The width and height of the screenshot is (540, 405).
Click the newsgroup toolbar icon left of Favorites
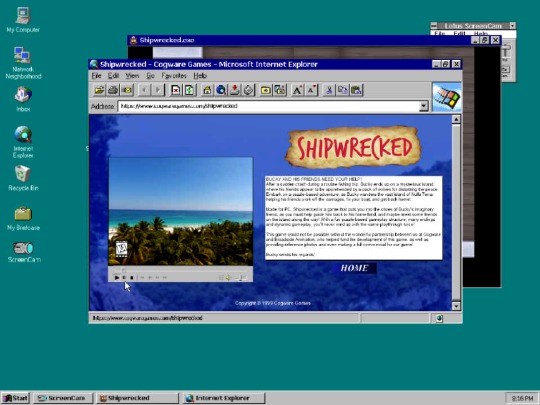pyautogui.click(x=248, y=90)
